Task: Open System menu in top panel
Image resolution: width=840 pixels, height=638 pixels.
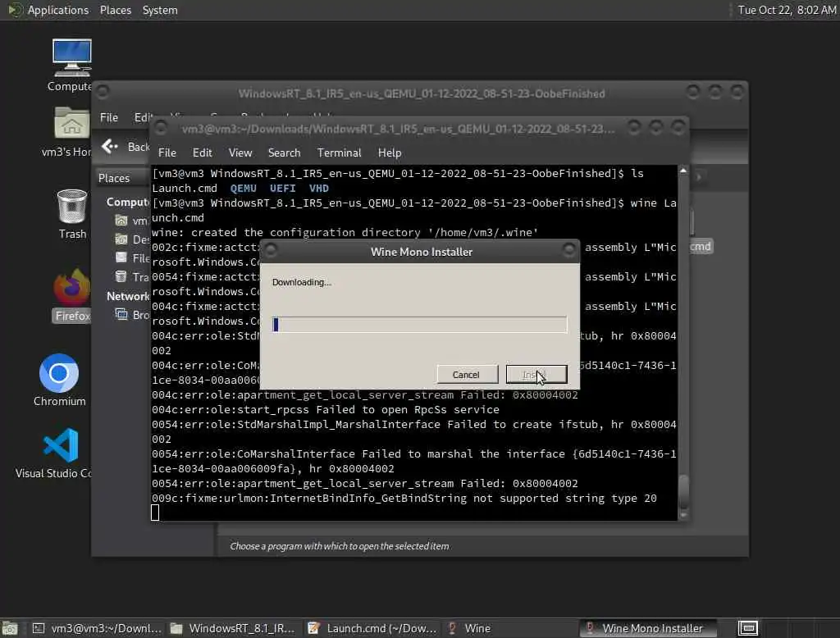Action: [x=160, y=10]
